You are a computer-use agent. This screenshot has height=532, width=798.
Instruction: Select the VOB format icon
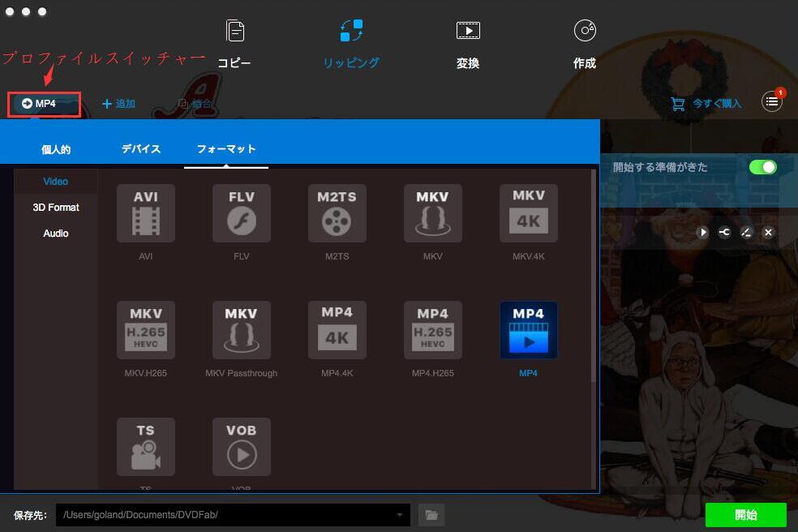242,447
